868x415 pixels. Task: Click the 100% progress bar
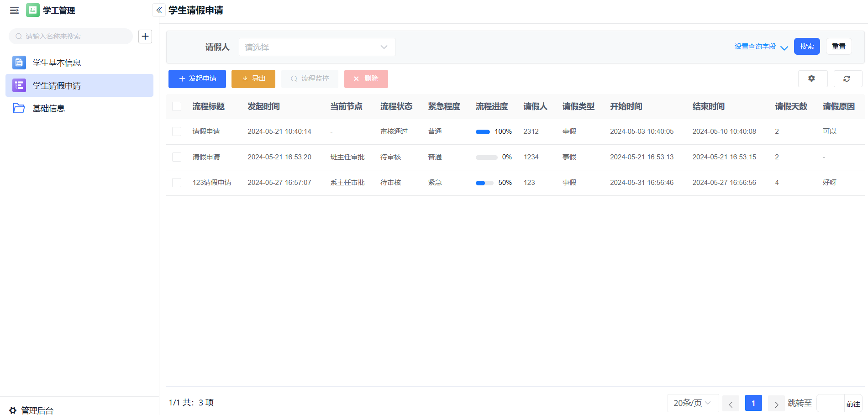point(483,132)
